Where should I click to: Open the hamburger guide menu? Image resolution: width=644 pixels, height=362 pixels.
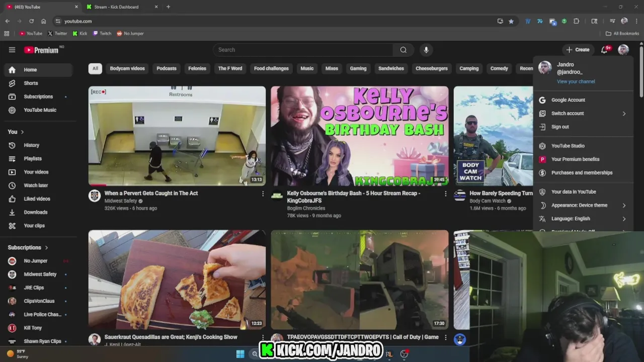(12, 50)
